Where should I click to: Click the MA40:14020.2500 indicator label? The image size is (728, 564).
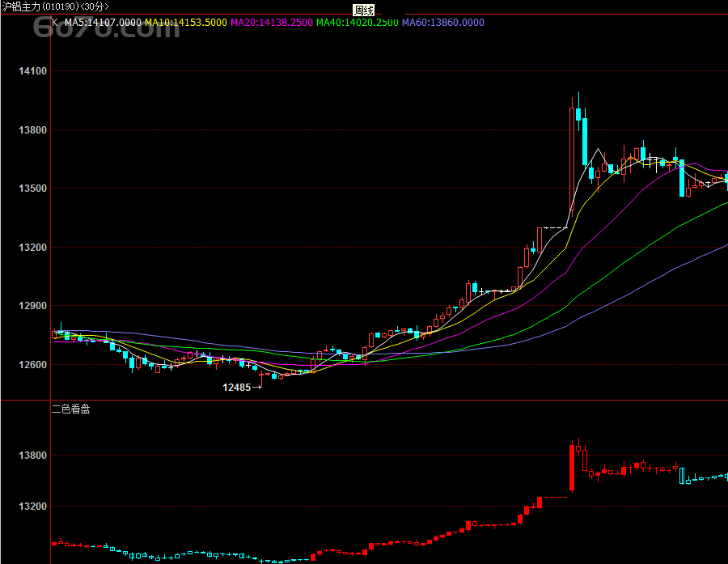(357, 23)
